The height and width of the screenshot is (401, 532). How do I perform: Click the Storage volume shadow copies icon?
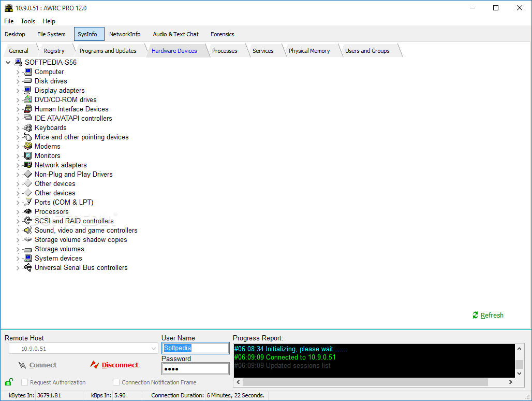[28, 240]
